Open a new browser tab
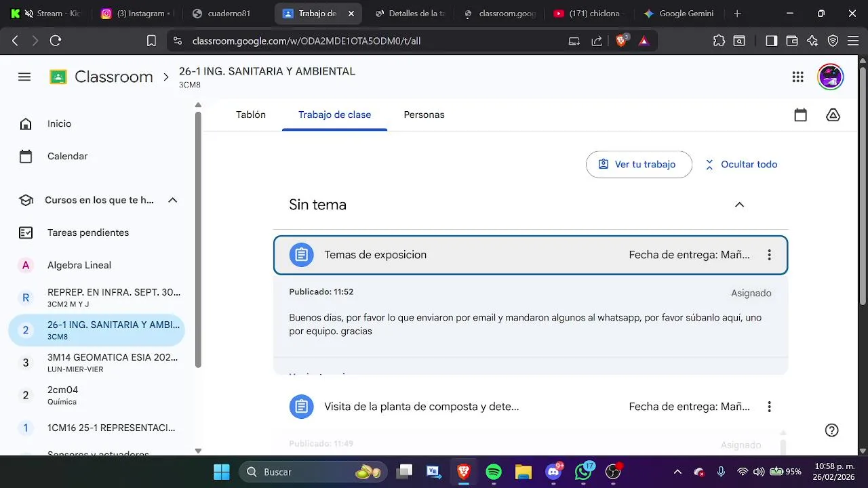This screenshot has width=868, height=488. tap(738, 14)
